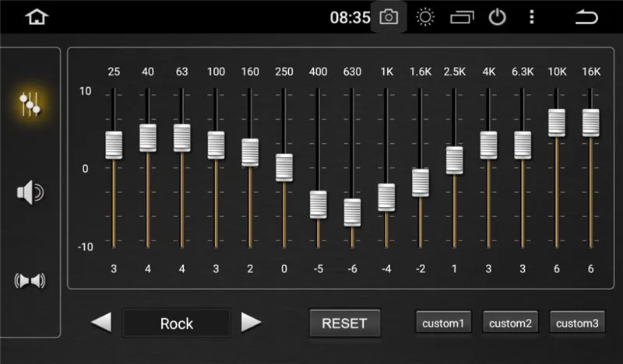Select the equalizer sliders tab icon

[30, 104]
